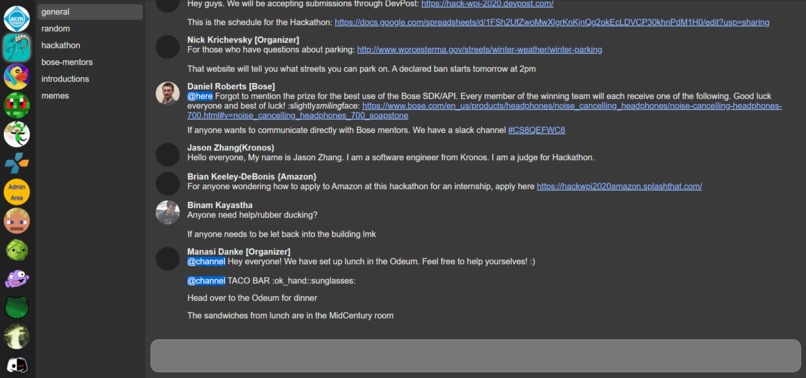Open the introductions channel

(90, 79)
